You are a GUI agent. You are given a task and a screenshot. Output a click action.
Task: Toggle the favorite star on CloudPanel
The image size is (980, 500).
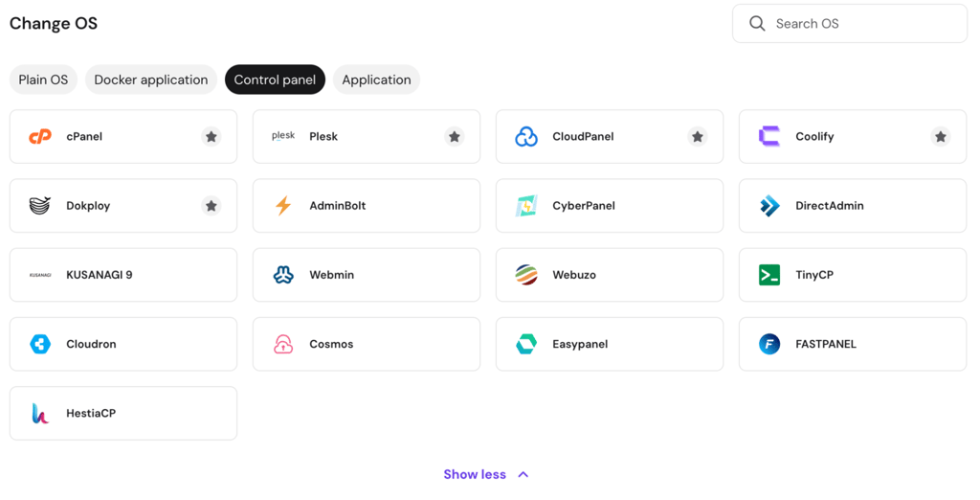click(698, 136)
